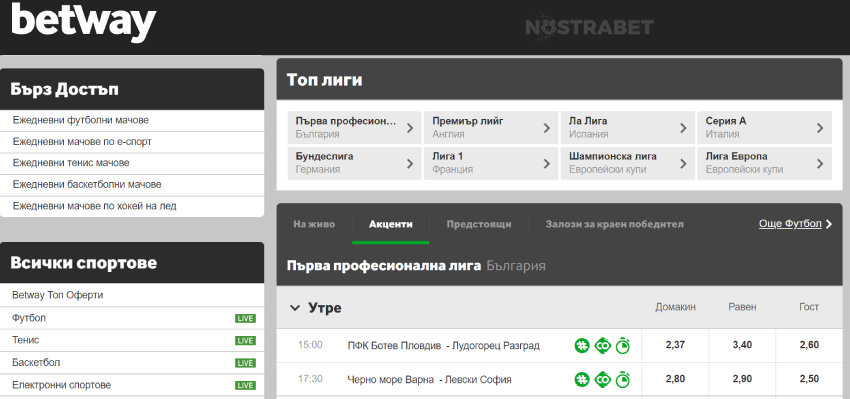This screenshot has width=850, height=399.
Task: Open Ла Лига Испания league tile
Action: [x=627, y=127]
